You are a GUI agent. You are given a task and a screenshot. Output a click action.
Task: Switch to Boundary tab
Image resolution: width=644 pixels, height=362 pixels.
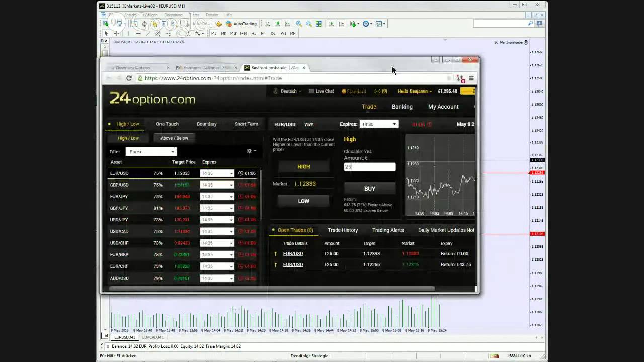[207, 124]
